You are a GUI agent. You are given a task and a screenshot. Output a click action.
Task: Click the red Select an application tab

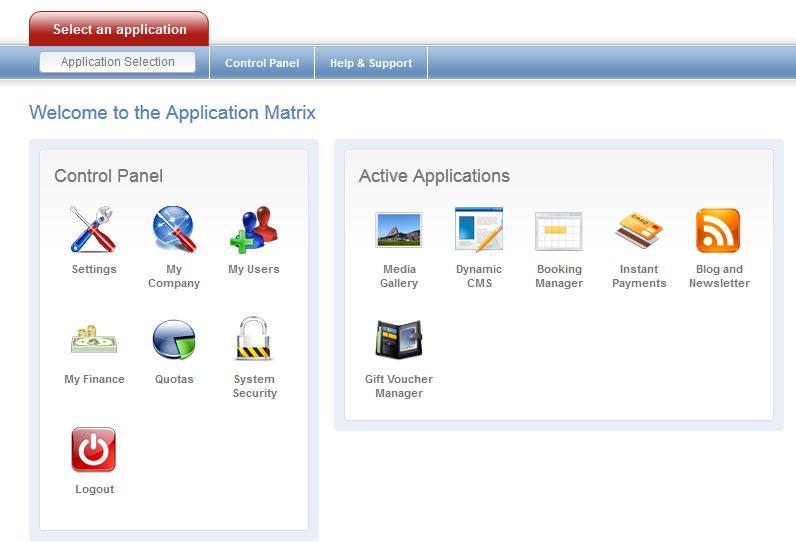(x=119, y=29)
